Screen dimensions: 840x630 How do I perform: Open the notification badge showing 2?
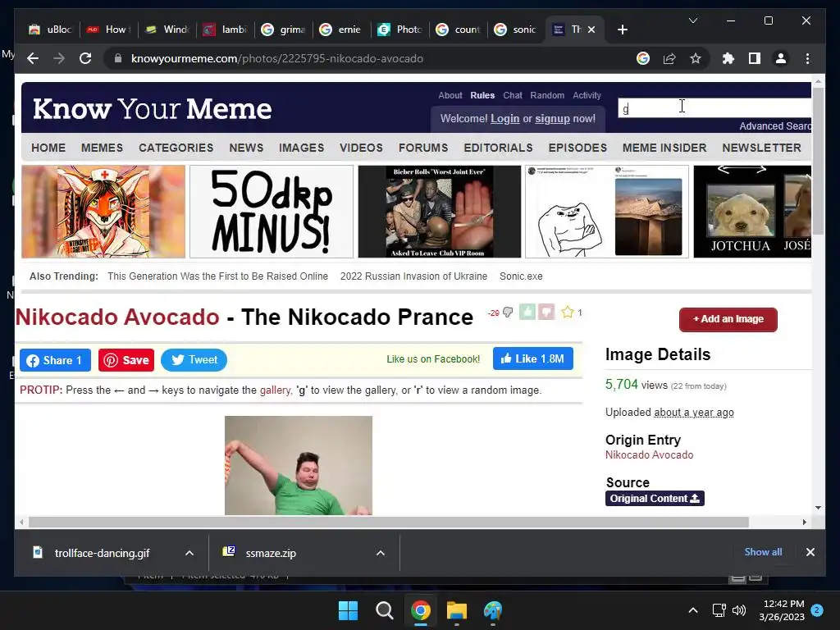817,610
